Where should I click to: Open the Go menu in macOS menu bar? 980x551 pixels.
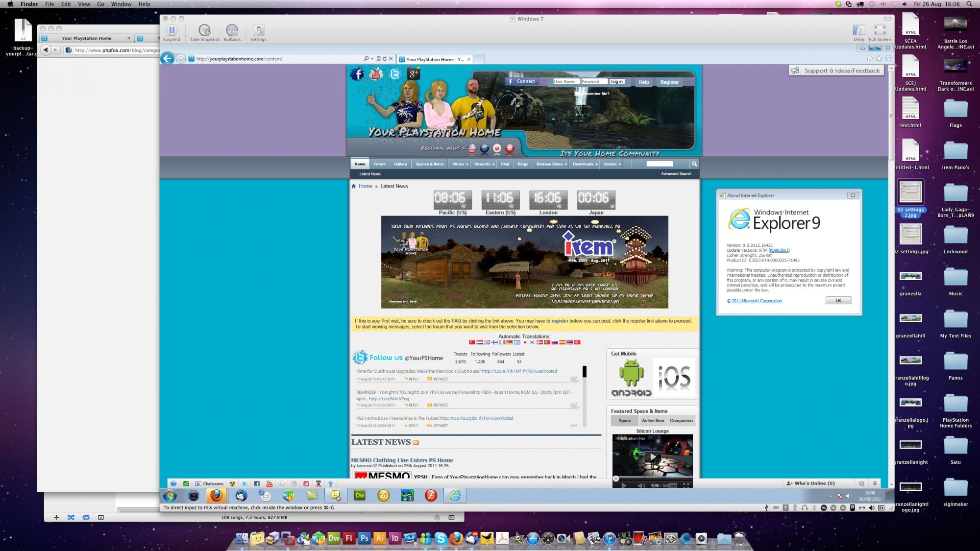[100, 4]
